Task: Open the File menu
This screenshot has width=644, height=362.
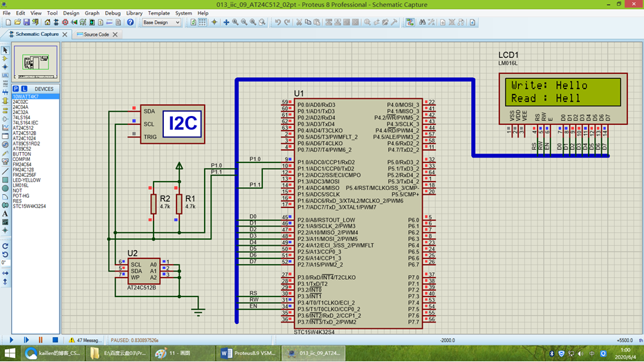Action: pos(7,13)
